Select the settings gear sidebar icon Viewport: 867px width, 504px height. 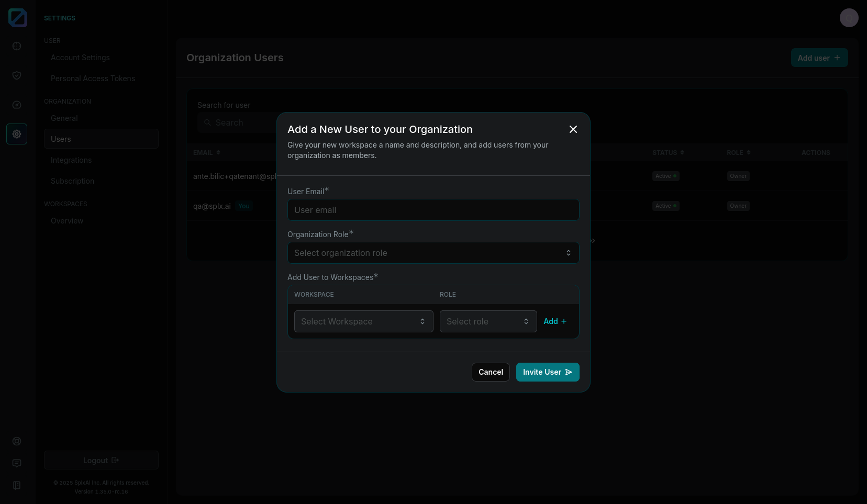[x=17, y=134]
